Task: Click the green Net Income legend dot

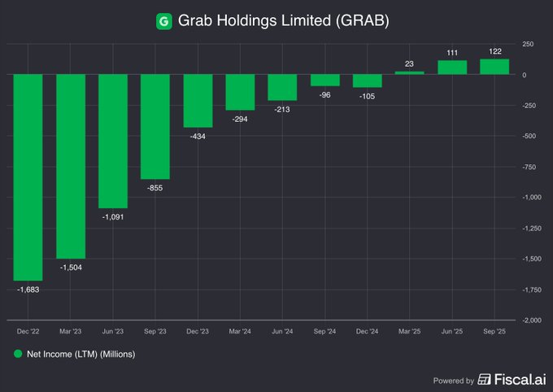Action: coord(18,354)
